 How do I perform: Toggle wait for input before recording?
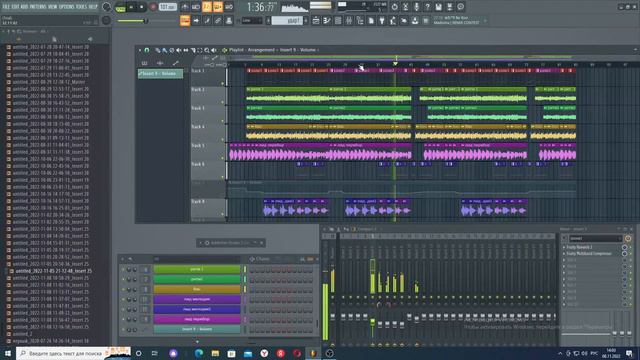pyautogui.click(x=196, y=7)
